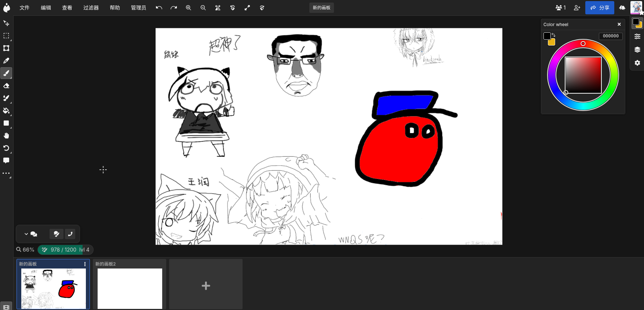
Task: Close the Color wheel panel
Action: pos(619,24)
